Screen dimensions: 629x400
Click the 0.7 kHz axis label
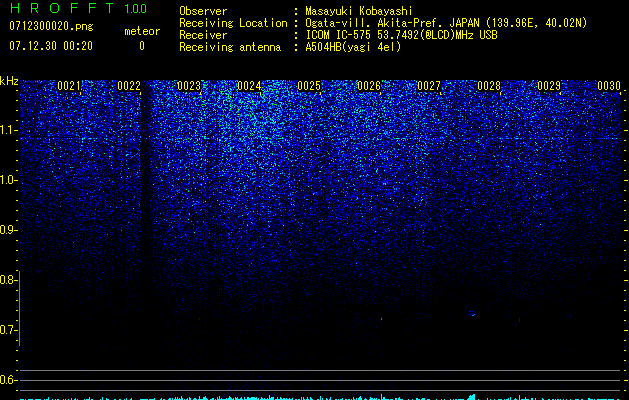9,330
